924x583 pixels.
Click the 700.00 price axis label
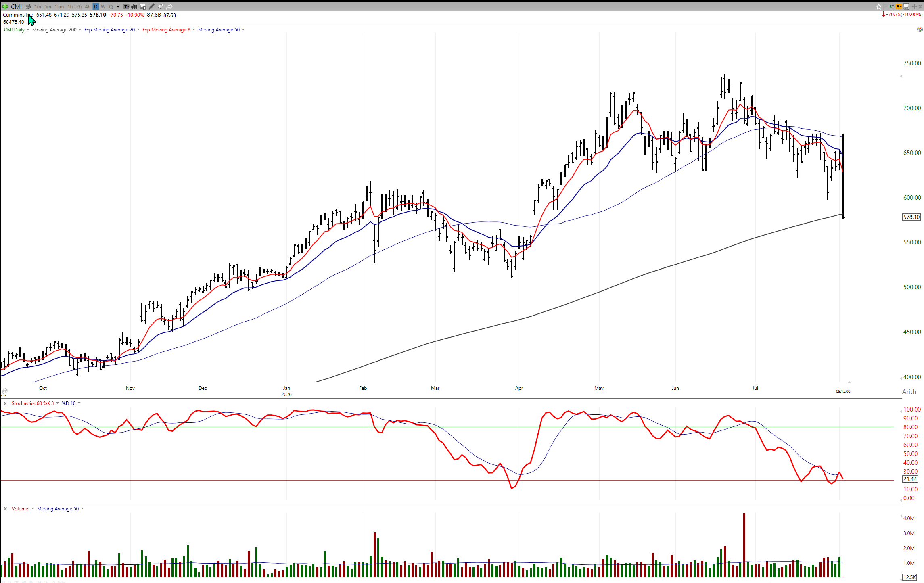pyautogui.click(x=912, y=108)
